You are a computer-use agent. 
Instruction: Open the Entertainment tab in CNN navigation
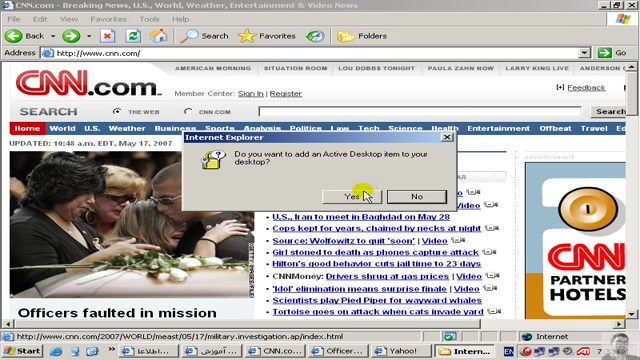499,128
